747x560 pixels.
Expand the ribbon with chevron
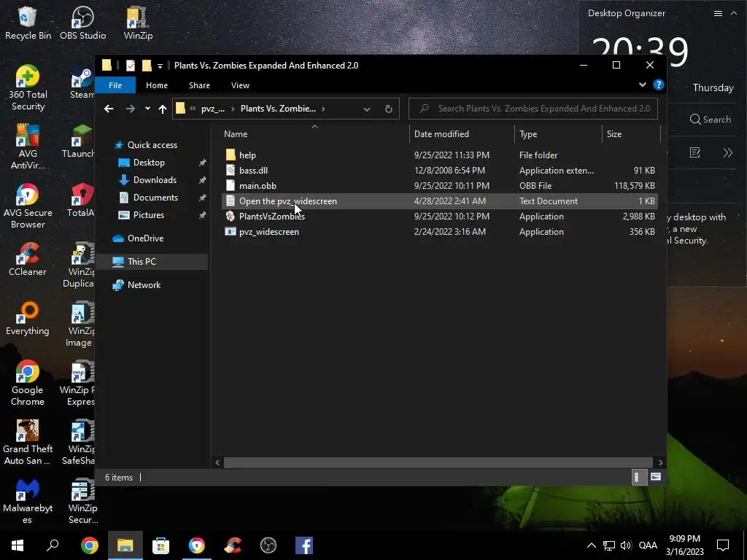pos(642,85)
